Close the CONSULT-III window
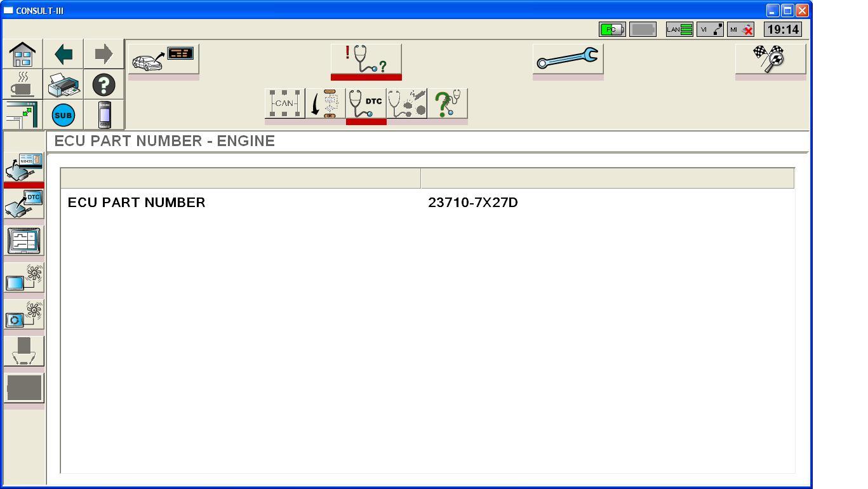The height and width of the screenshot is (489, 868). pos(802,10)
